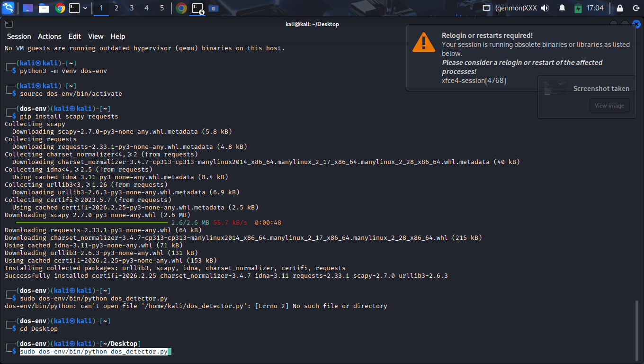Click the View image button

(x=609, y=106)
